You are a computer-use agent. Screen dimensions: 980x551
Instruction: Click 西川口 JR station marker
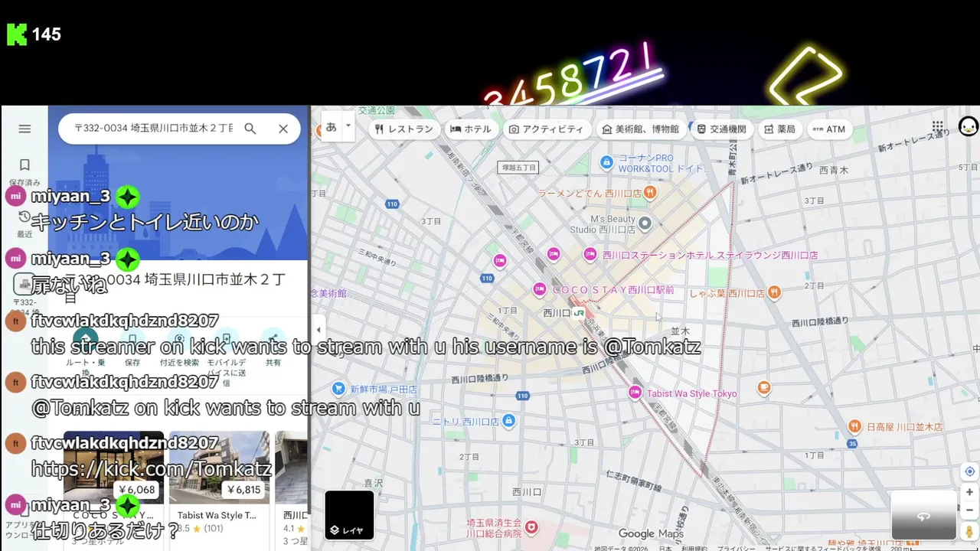coord(579,313)
